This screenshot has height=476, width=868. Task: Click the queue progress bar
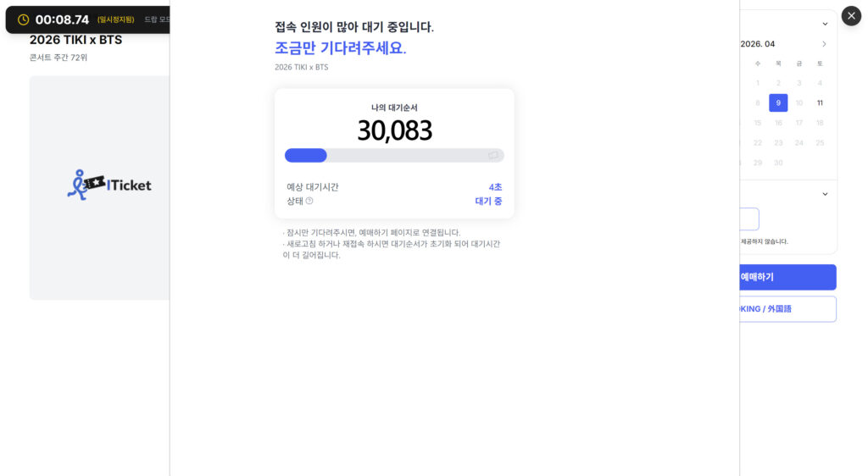(x=394, y=155)
